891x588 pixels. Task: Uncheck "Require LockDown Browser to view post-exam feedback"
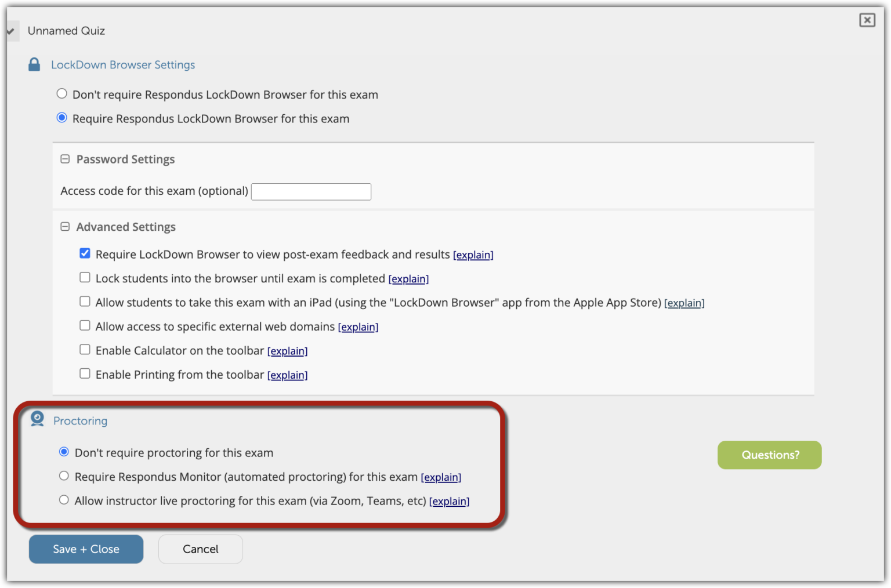[85, 253]
